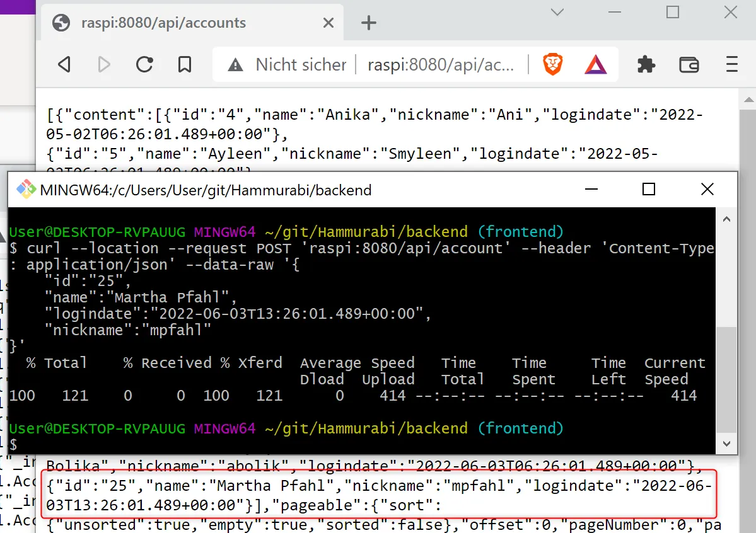Click the terminal scrollbar up arrow
The height and width of the screenshot is (533, 756).
click(726, 219)
